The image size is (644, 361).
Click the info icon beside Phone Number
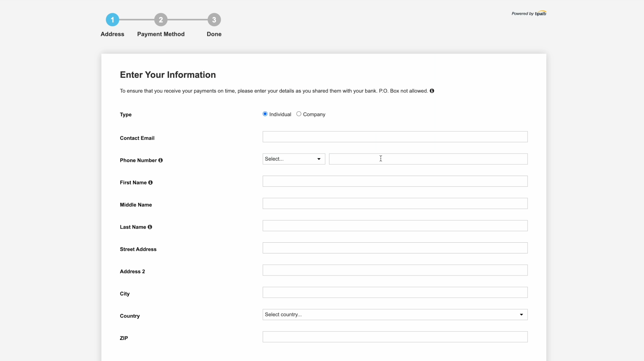click(161, 160)
